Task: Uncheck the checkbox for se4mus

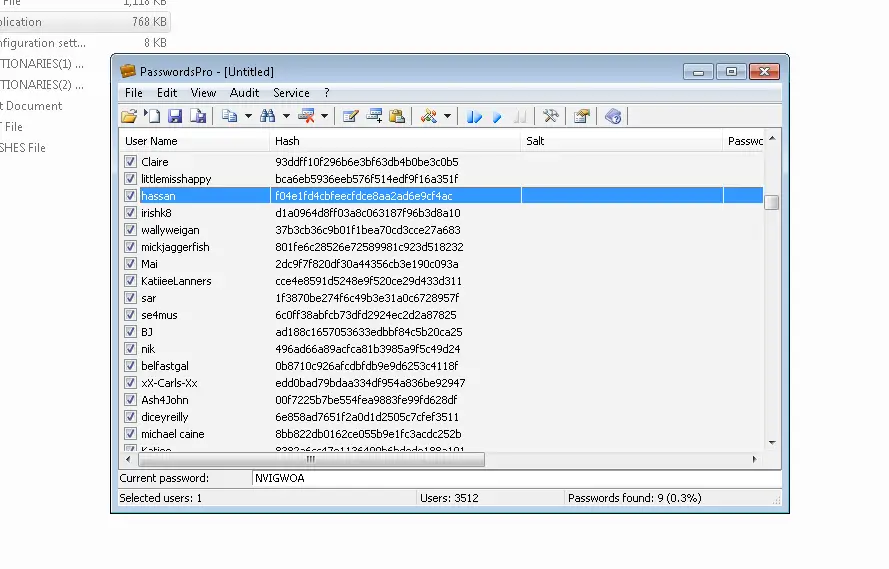Action: 130,315
